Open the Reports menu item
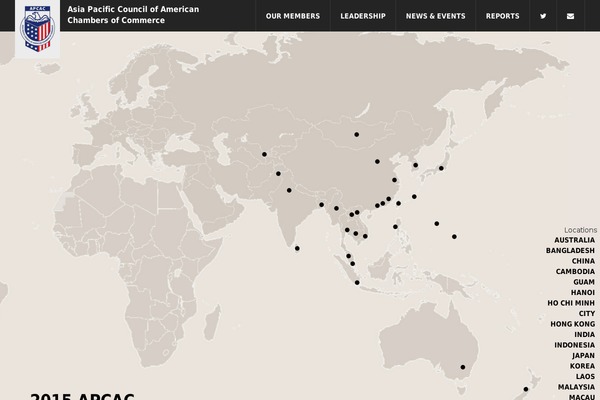 (502, 16)
